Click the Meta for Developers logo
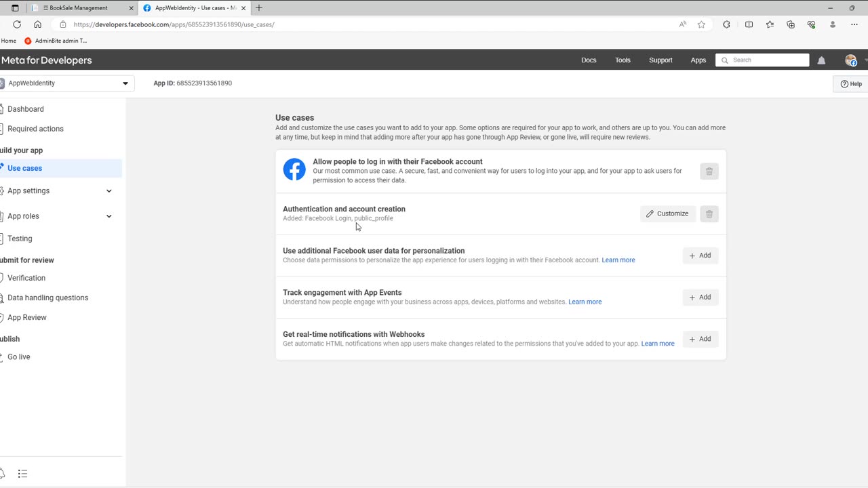 [46, 60]
